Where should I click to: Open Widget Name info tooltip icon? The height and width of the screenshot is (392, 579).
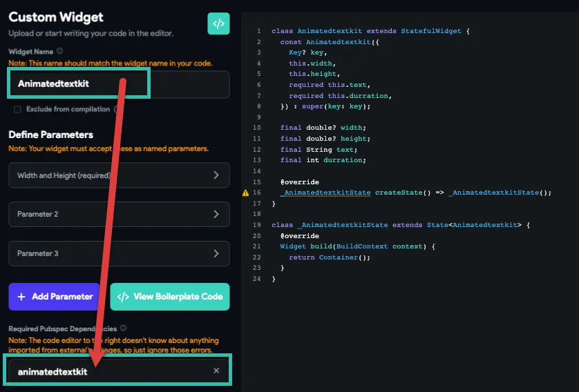tap(60, 51)
